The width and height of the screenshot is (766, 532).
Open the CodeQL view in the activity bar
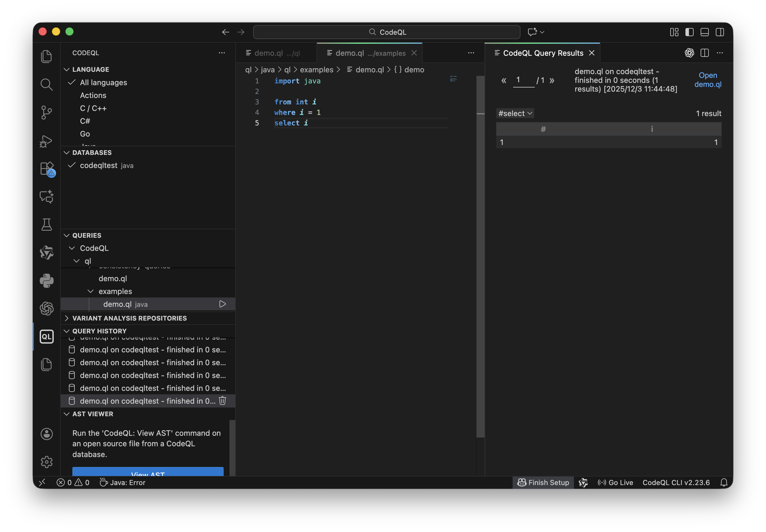tap(46, 336)
